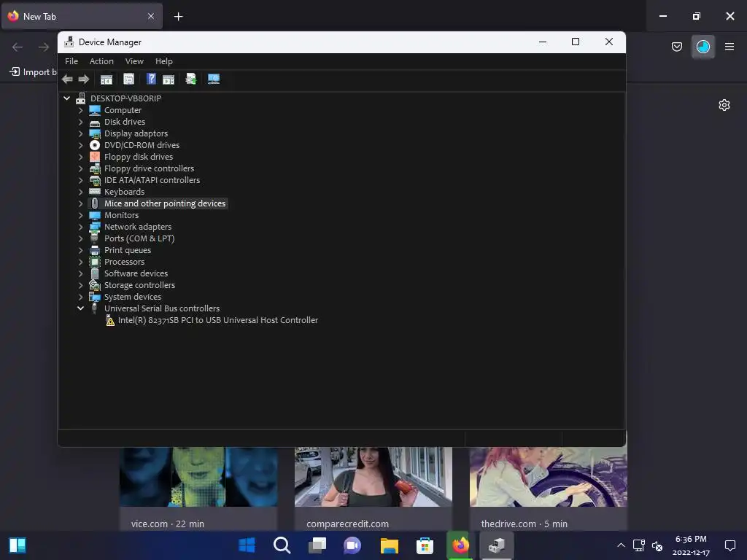Open the View menu
Screen dimensions: 747x560
coord(134,61)
